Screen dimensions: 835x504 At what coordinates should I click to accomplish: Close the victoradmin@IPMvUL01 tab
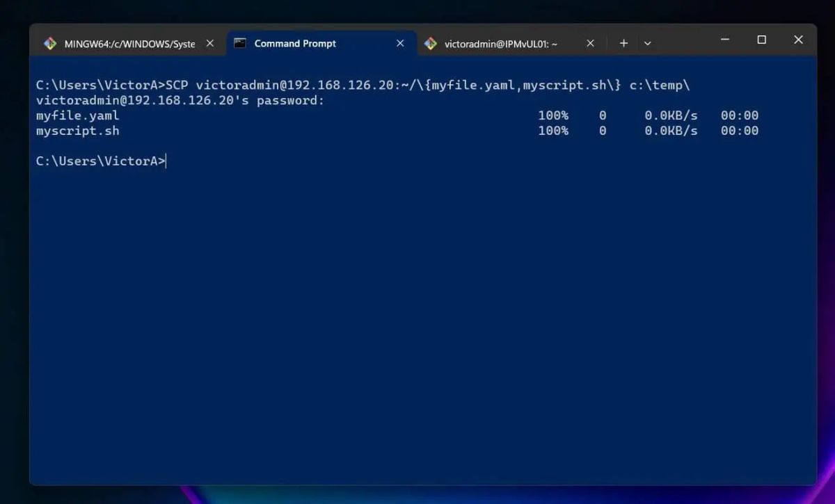pyautogui.click(x=590, y=43)
